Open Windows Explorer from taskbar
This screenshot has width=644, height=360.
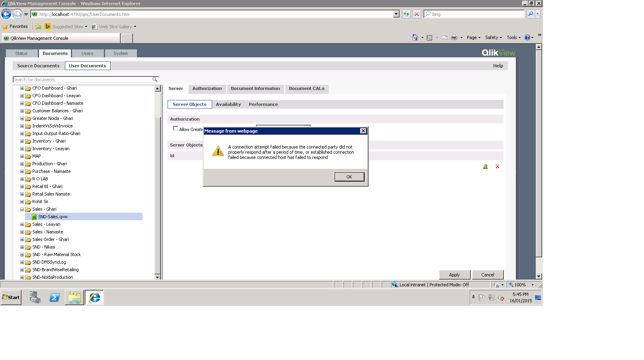[x=74, y=297]
